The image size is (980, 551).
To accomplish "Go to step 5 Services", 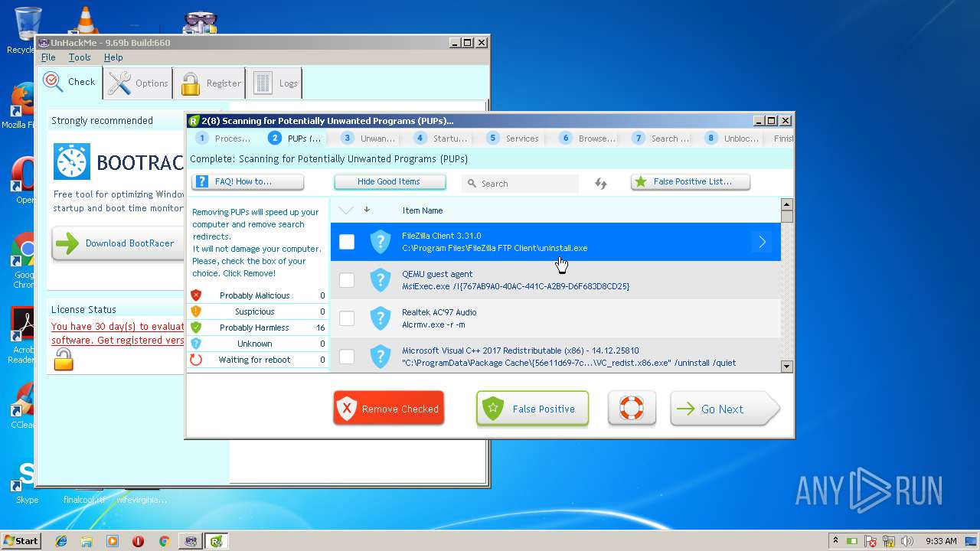I will point(514,139).
